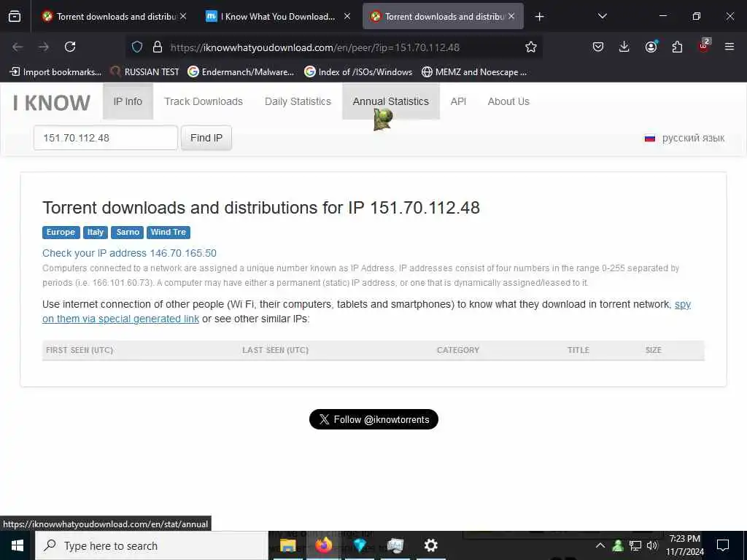
Task: View site security padlock info
Action: [x=158, y=47]
